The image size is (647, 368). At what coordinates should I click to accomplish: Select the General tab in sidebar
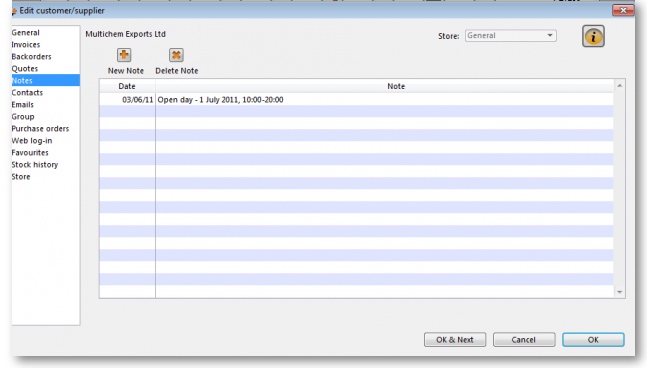click(26, 33)
